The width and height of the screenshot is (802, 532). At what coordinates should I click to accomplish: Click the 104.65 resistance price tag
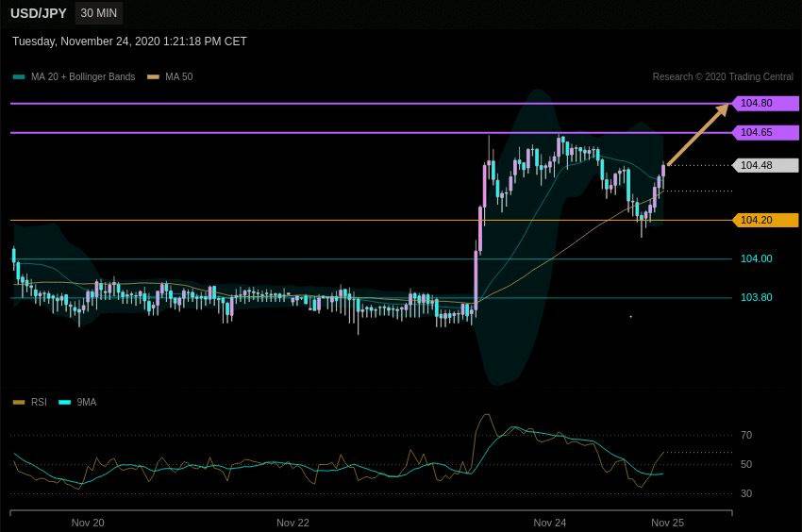765,132
